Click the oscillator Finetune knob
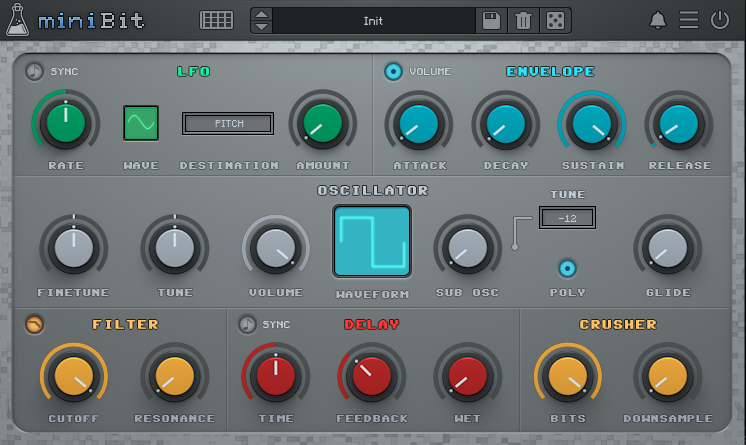Image resolution: width=746 pixels, height=445 pixels. [x=74, y=248]
